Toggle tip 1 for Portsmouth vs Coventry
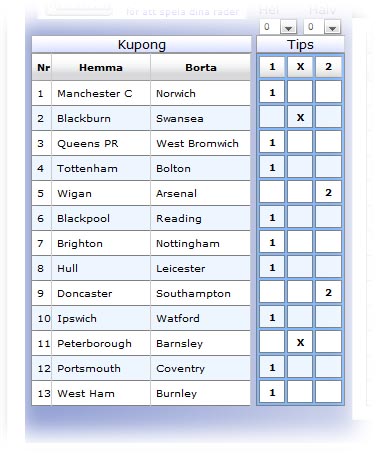The image size is (380, 457). [272, 367]
